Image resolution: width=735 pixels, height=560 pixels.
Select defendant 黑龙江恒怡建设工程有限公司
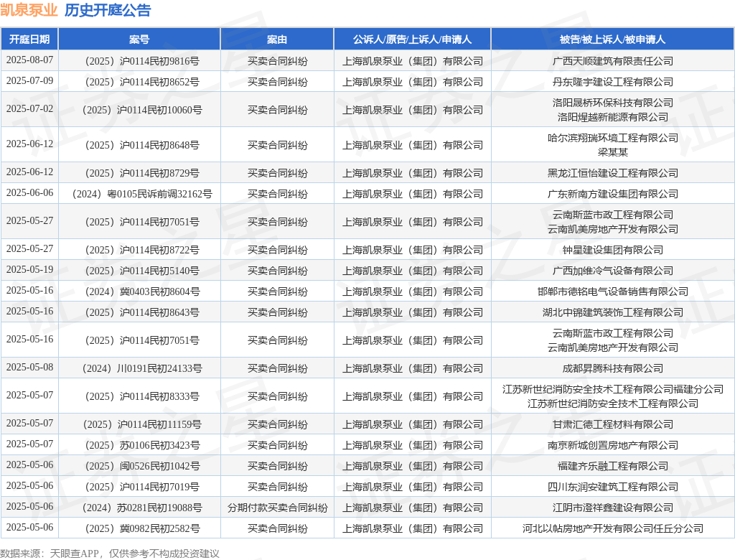pyautogui.click(x=613, y=173)
